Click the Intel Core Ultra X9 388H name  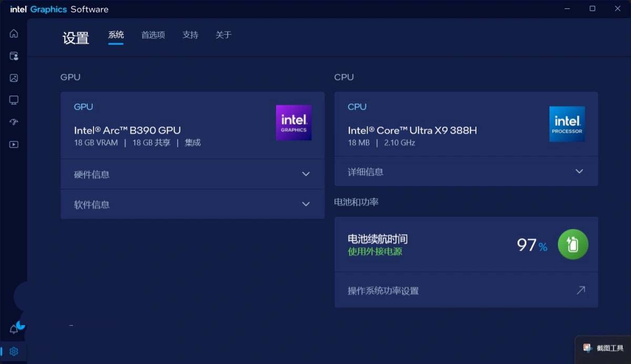pos(412,130)
